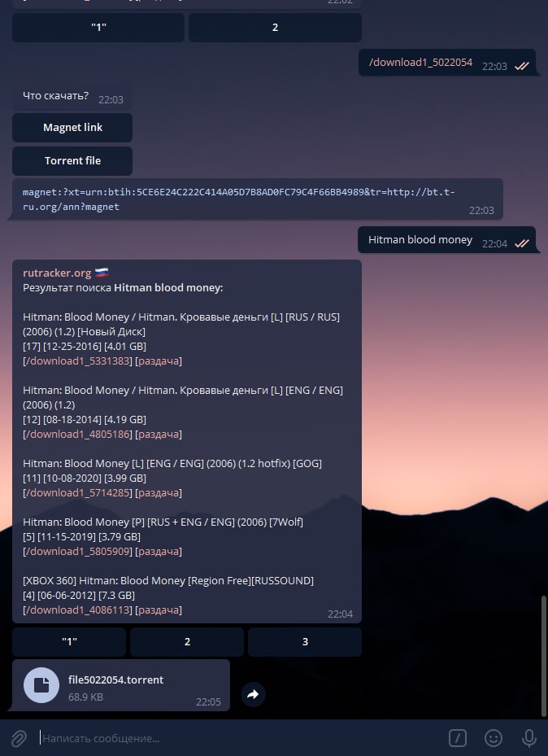
Task: Click the /download1_5805909 command link
Action: click(77, 551)
